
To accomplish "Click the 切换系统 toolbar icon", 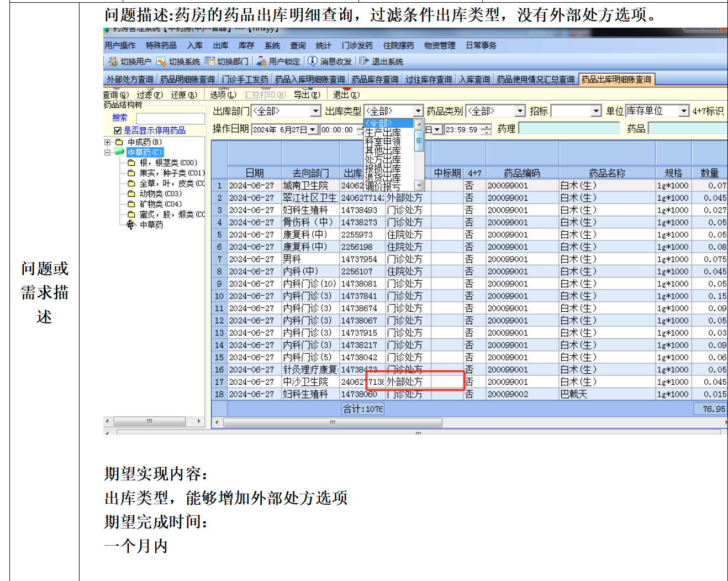I will click(x=161, y=61).
